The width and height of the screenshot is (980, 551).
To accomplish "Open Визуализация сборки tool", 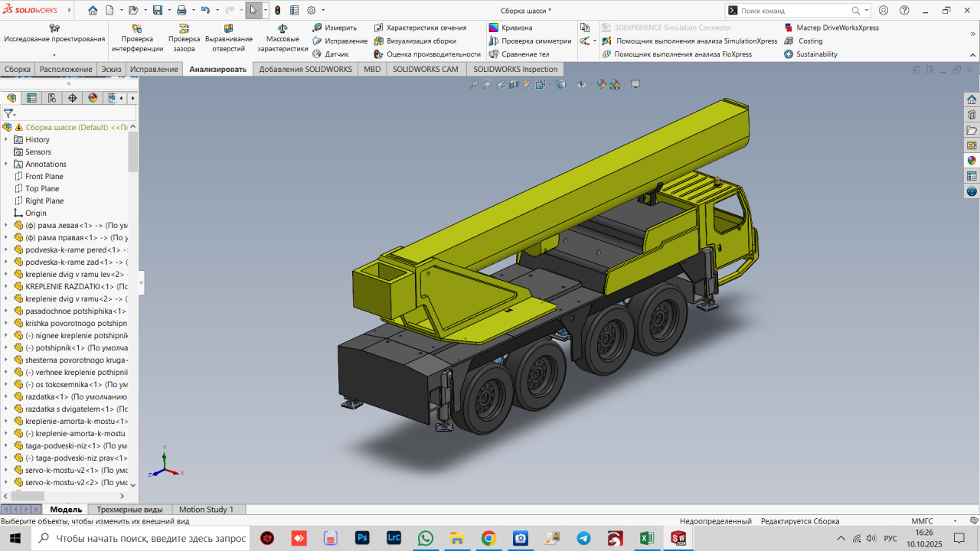I will click(x=379, y=41).
